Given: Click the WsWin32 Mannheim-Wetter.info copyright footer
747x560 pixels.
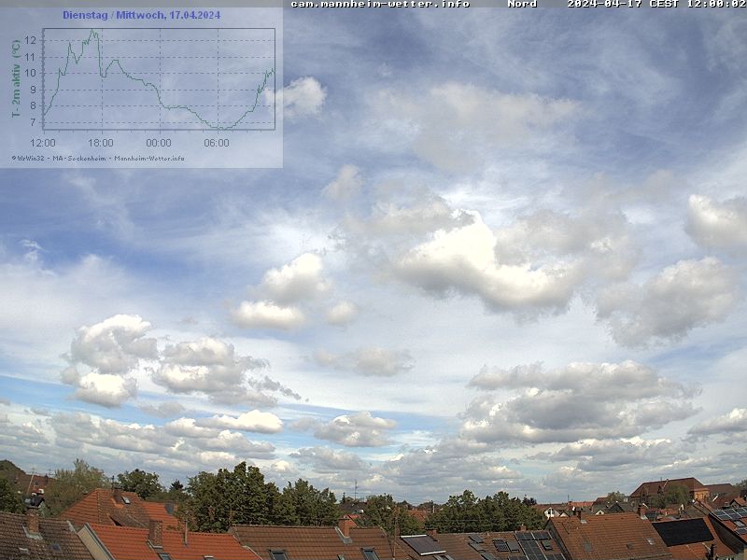Looking at the screenshot, I should pyautogui.click(x=98, y=158).
